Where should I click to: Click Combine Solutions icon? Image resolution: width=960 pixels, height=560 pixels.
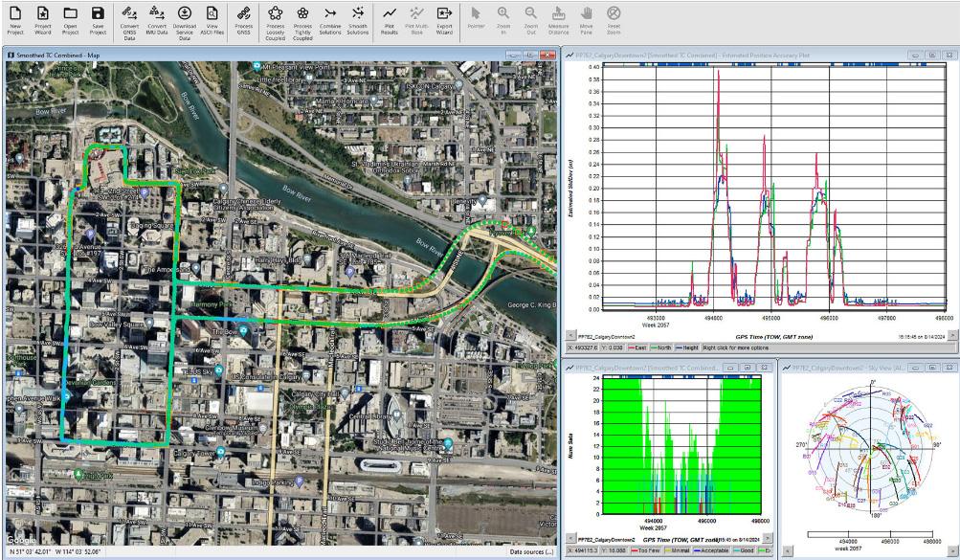(330, 20)
